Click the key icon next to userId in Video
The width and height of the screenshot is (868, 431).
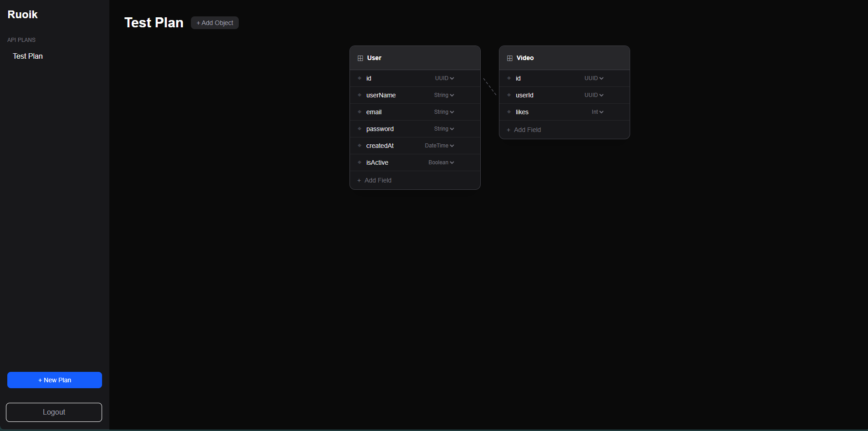click(x=509, y=95)
